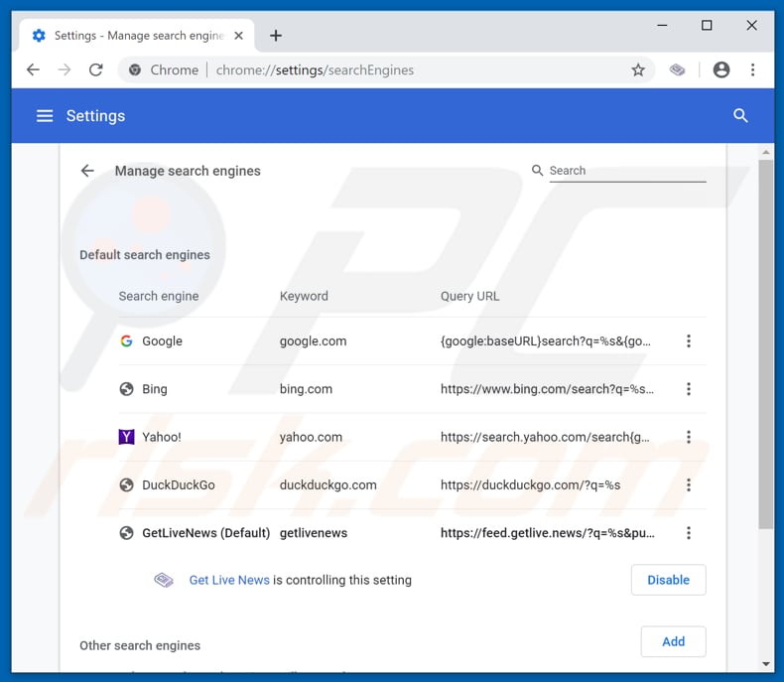Viewport: 784px width, 682px height.
Task: Click the Yahoo query URL text
Action: tap(545, 437)
